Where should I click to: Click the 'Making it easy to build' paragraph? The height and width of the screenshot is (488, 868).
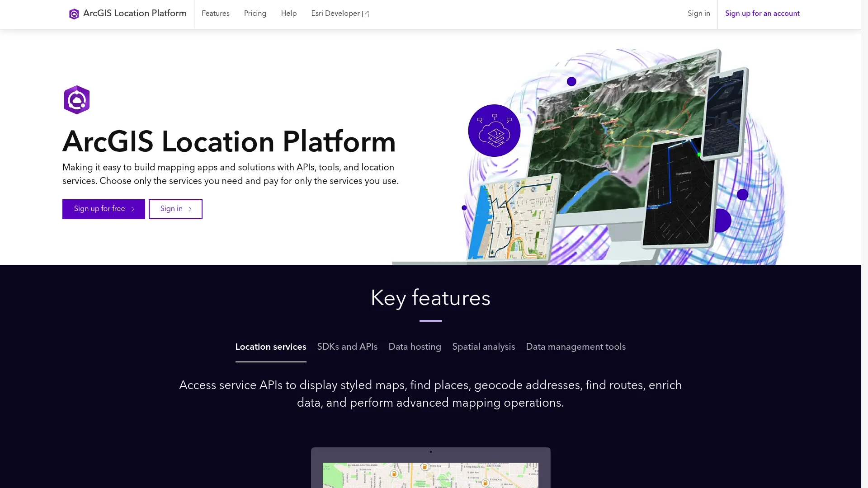pyautogui.click(x=231, y=174)
